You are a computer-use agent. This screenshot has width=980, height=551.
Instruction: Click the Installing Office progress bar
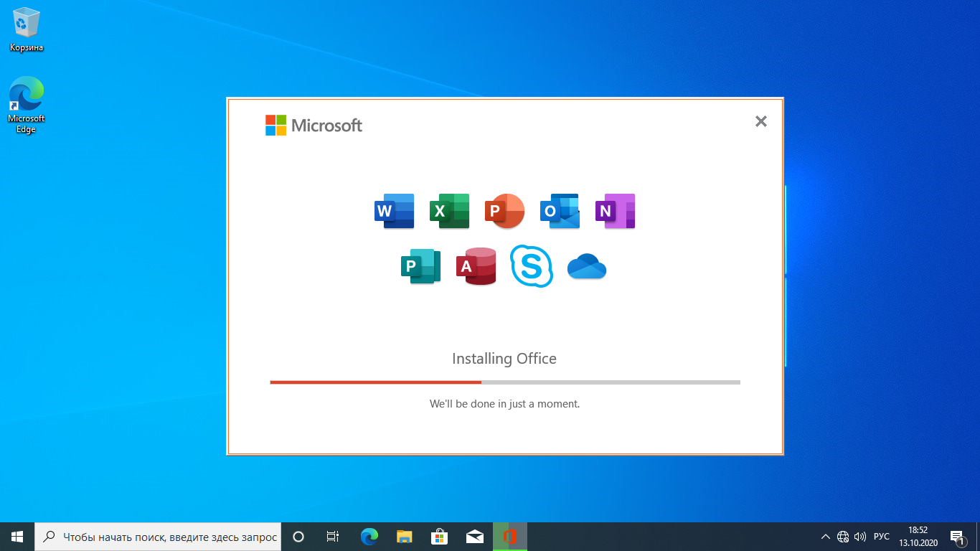(505, 382)
